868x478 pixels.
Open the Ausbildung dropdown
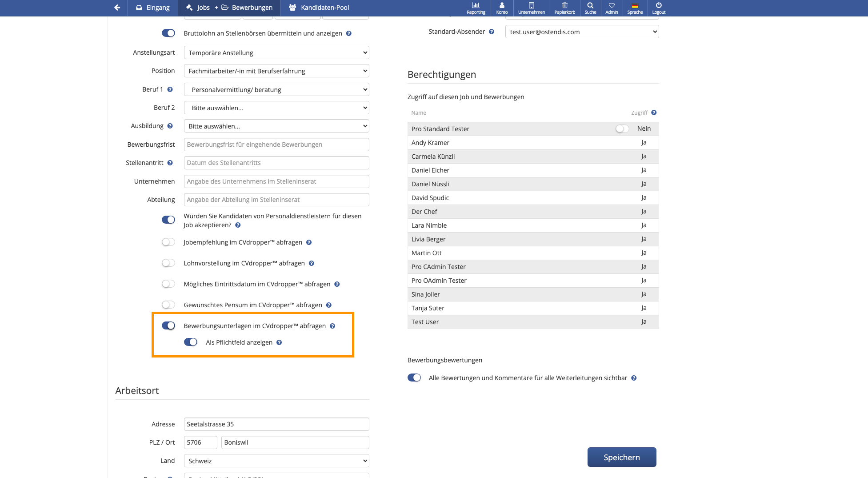click(x=276, y=126)
